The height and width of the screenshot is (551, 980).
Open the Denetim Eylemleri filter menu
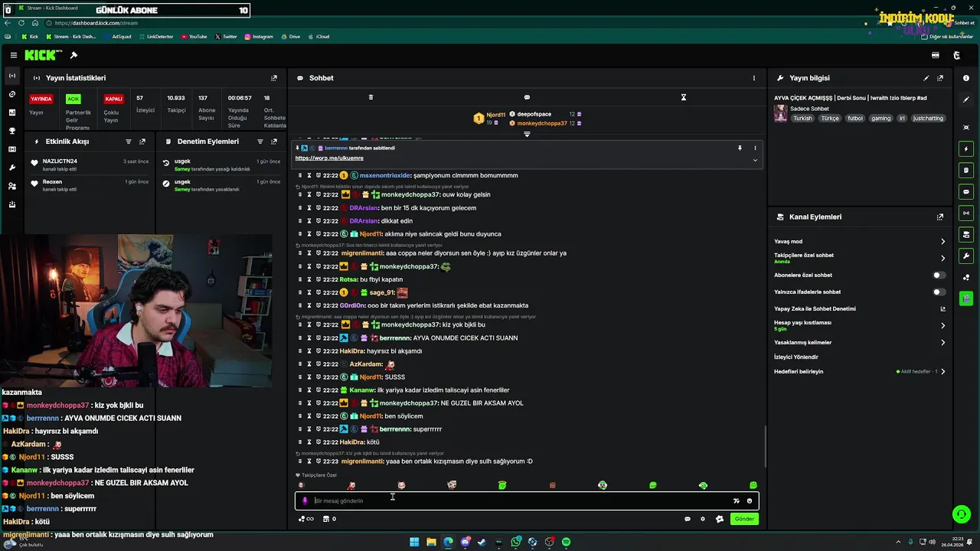[x=260, y=142]
